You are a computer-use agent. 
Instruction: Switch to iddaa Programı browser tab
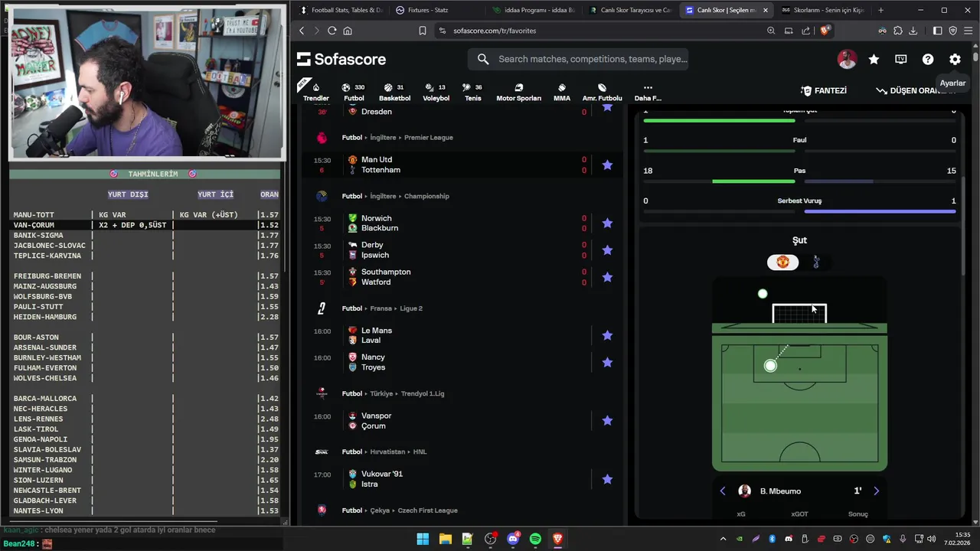click(x=534, y=10)
